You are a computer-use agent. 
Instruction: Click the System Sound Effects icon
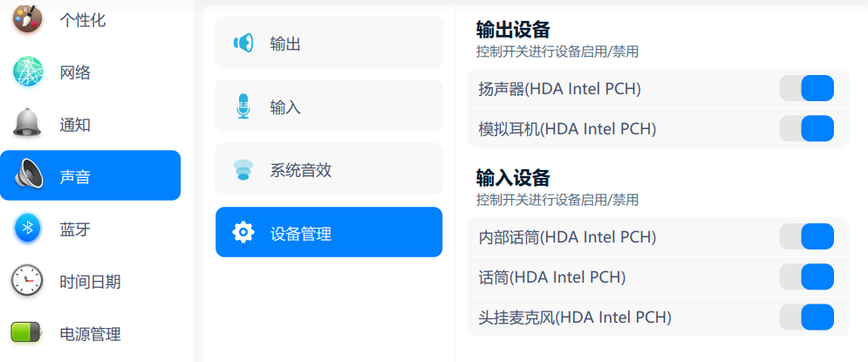coord(243,169)
